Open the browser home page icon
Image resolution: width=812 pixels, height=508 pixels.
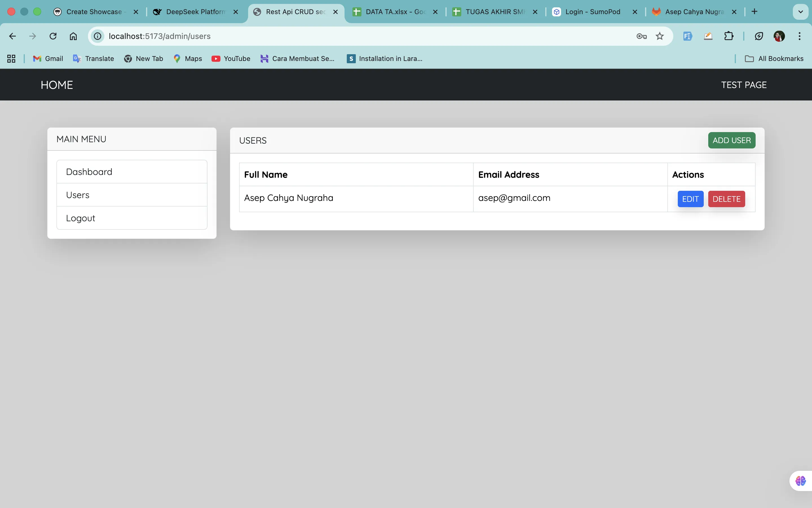[x=73, y=36]
